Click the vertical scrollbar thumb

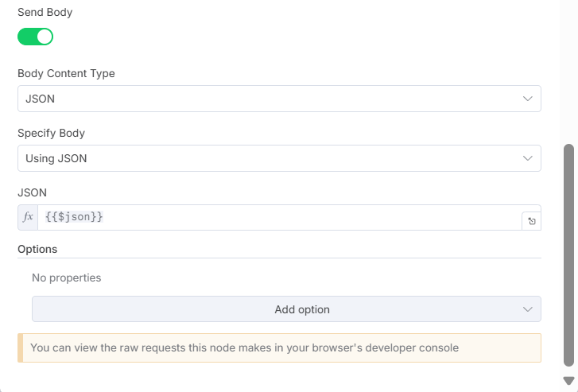point(568,254)
